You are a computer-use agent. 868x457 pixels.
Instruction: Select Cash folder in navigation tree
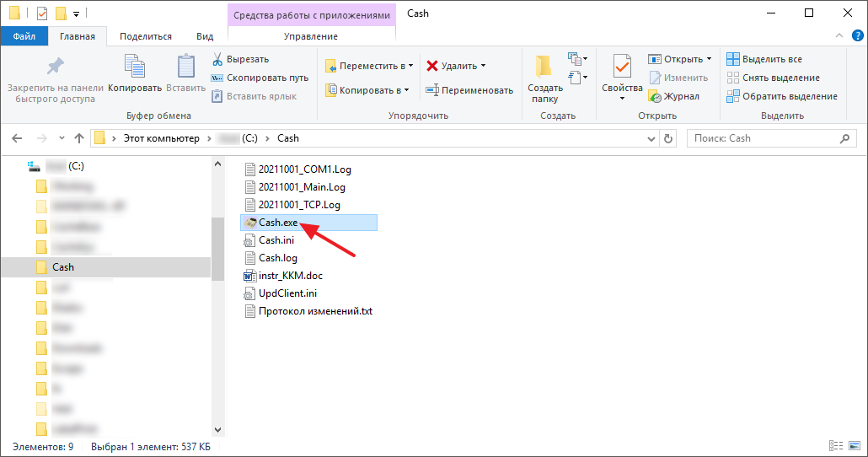105,267
